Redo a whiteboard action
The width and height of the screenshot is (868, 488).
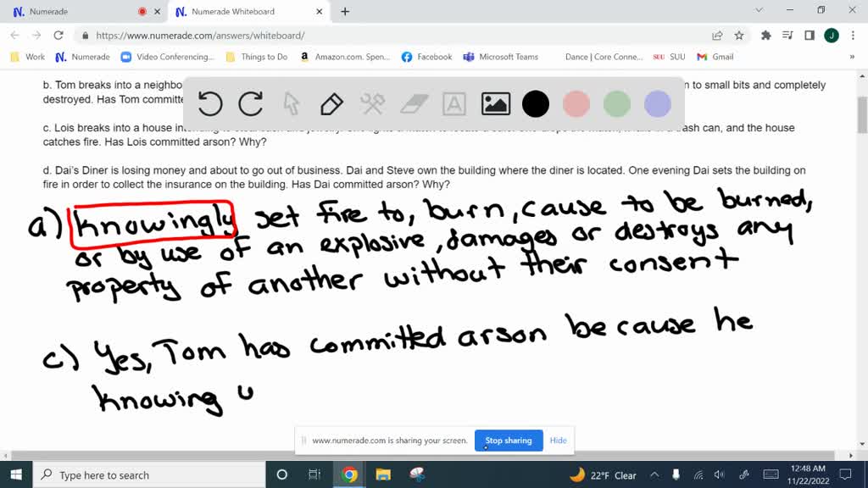[x=250, y=103]
